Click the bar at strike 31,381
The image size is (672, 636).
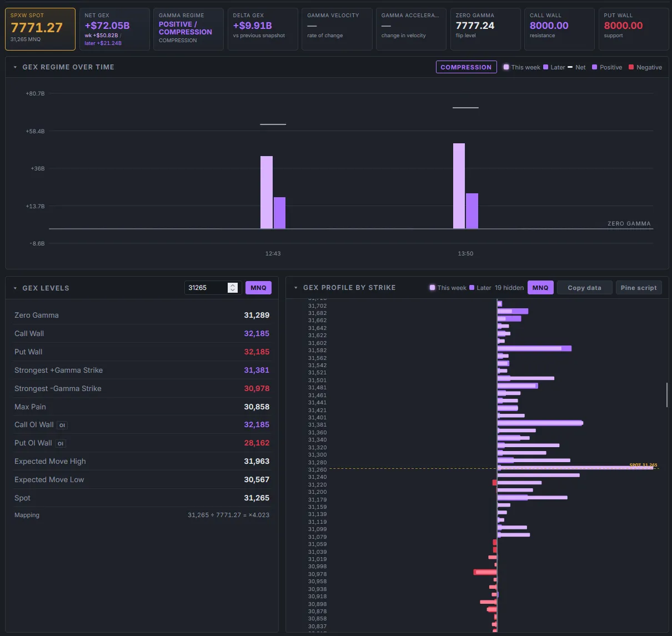click(540, 423)
